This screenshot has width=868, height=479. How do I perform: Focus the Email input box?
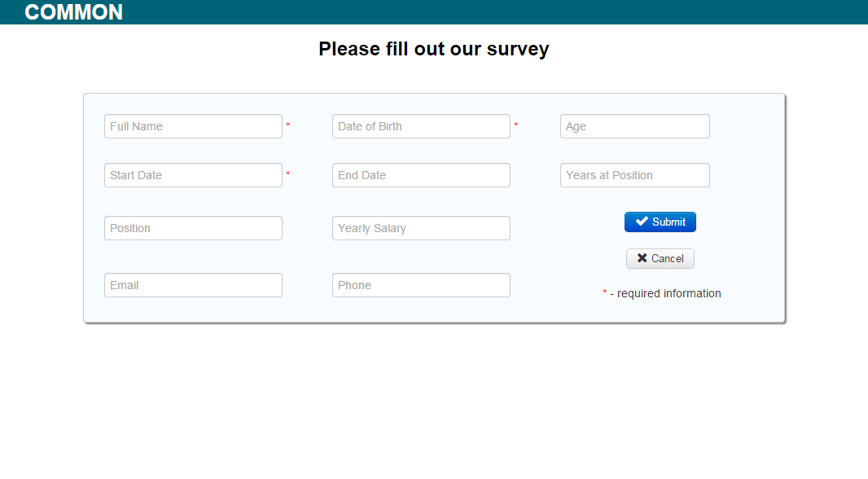[193, 285]
